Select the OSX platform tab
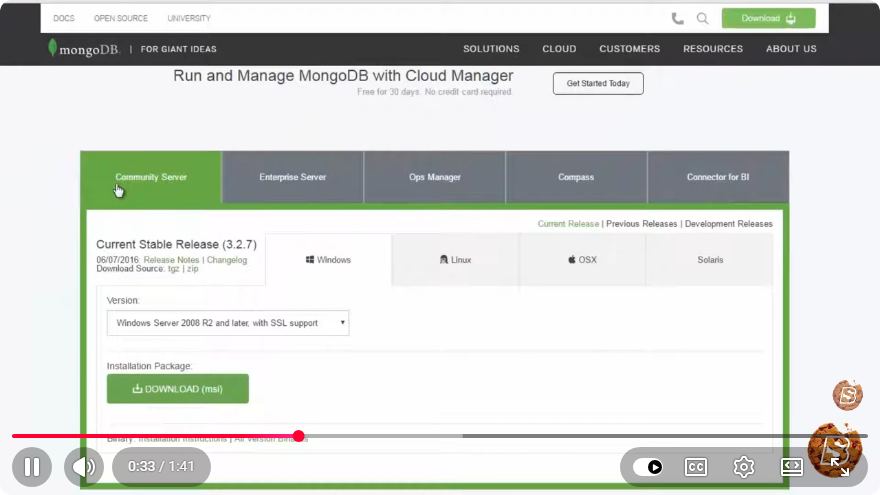Screen dimensions: 880x495 [x=583, y=260]
